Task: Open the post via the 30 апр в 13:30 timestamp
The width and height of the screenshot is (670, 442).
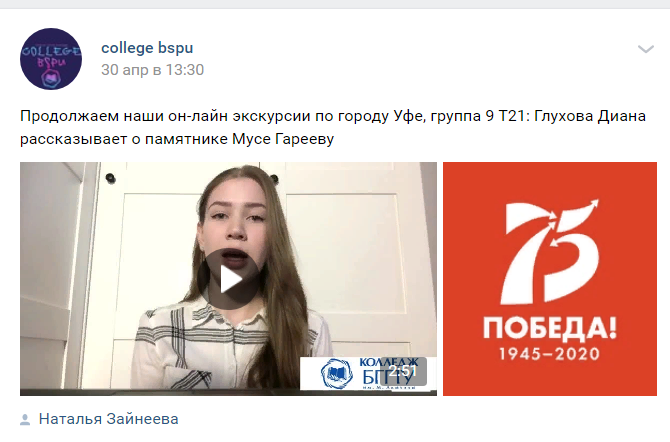Action: pos(153,70)
